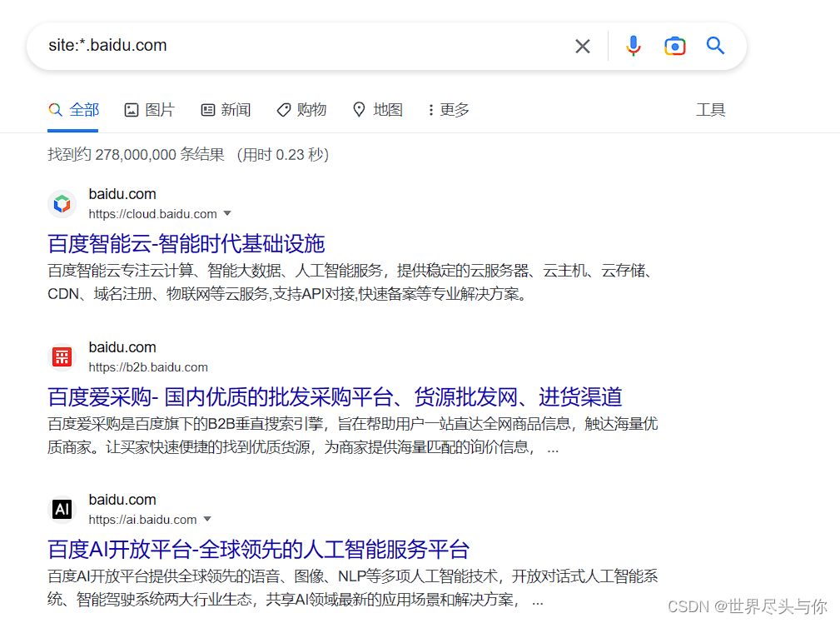The height and width of the screenshot is (623, 840).
Task: Open the 工具 (Tools) options
Action: [x=710, y=110]
